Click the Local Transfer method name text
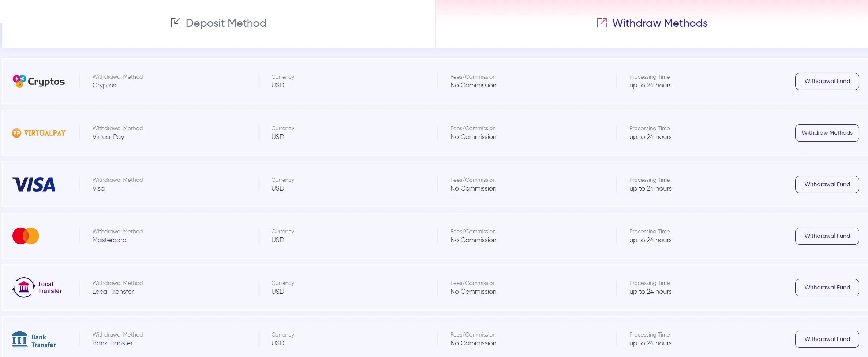Viewport: 868px width, 357px height. [x=113, y=292]
